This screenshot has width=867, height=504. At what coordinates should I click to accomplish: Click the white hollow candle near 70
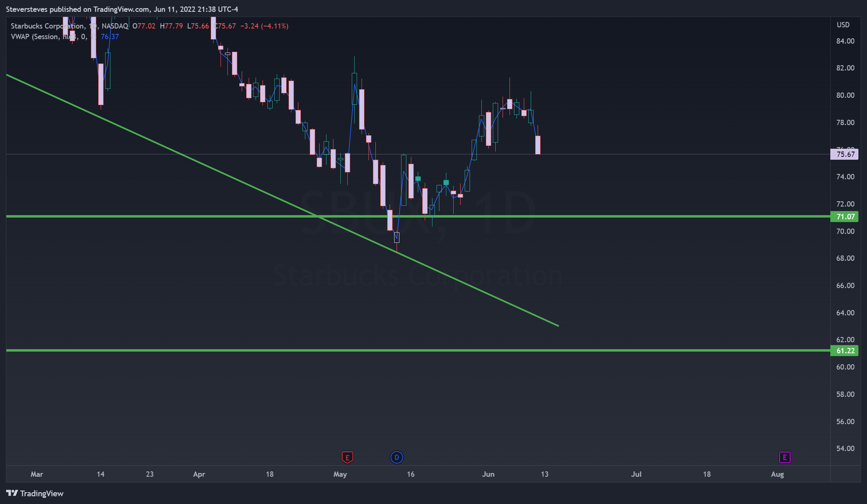pyautogui.click(x=397, y=237)
